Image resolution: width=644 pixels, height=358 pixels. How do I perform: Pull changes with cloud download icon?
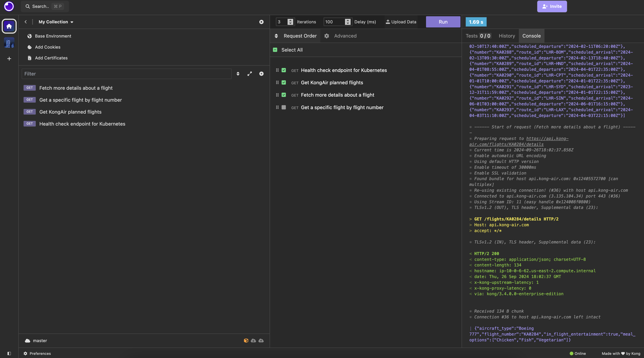click(x=253, y=340)
